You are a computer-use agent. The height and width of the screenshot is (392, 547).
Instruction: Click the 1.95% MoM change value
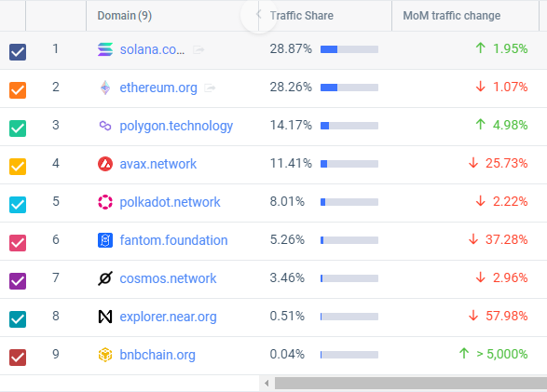pos(510,48)
